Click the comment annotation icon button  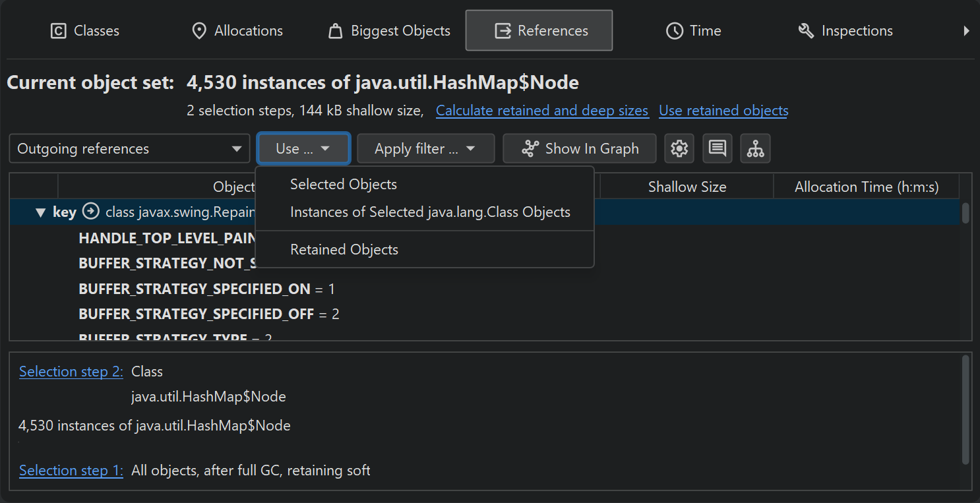717,149
